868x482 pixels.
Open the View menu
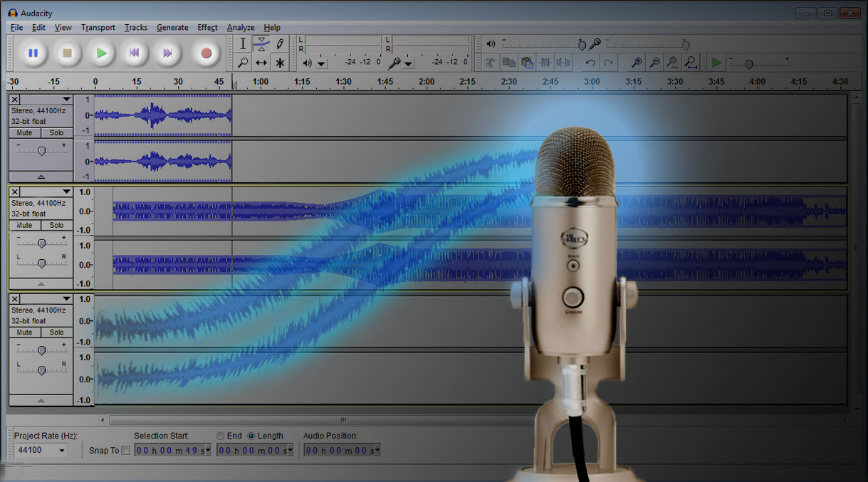tap(63, 27)
